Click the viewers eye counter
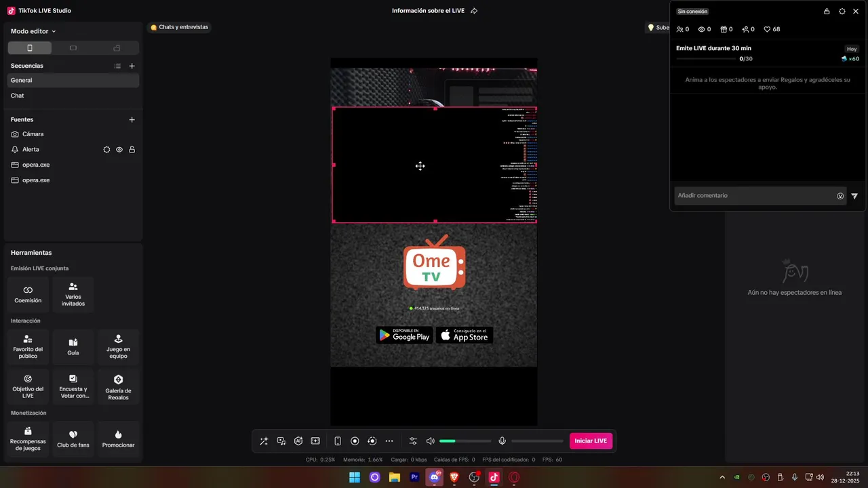The width and height of the screenshot is (868, 488). 705,29
